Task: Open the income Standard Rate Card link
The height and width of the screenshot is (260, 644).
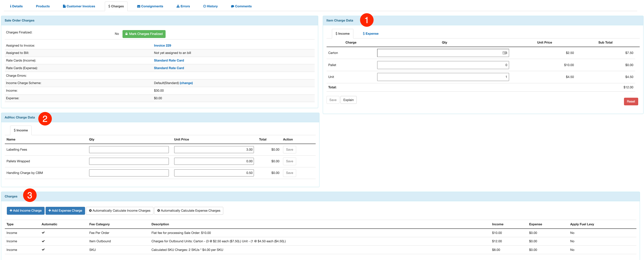Action: (169, 61)
